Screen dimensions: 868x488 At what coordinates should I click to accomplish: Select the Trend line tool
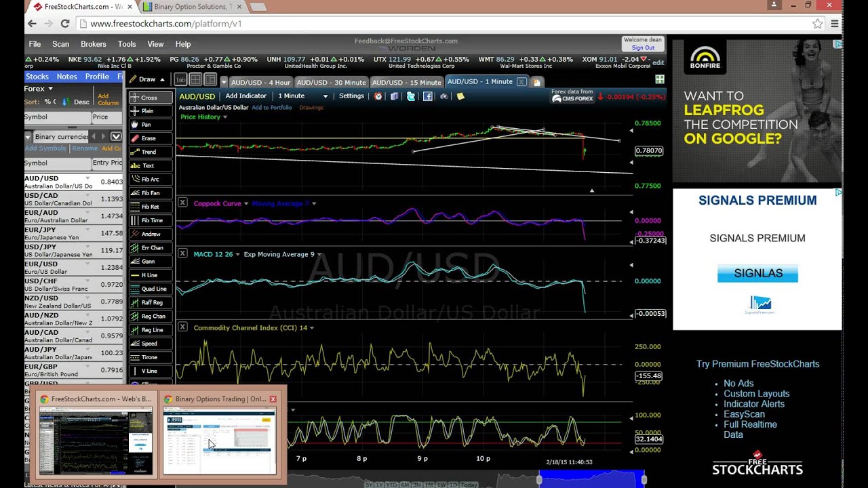point(150,152)
